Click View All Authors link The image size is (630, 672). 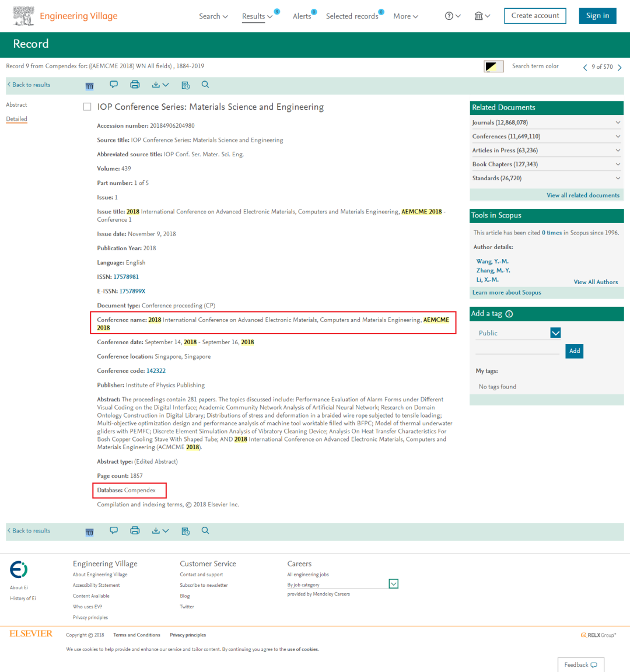(596, 282)
